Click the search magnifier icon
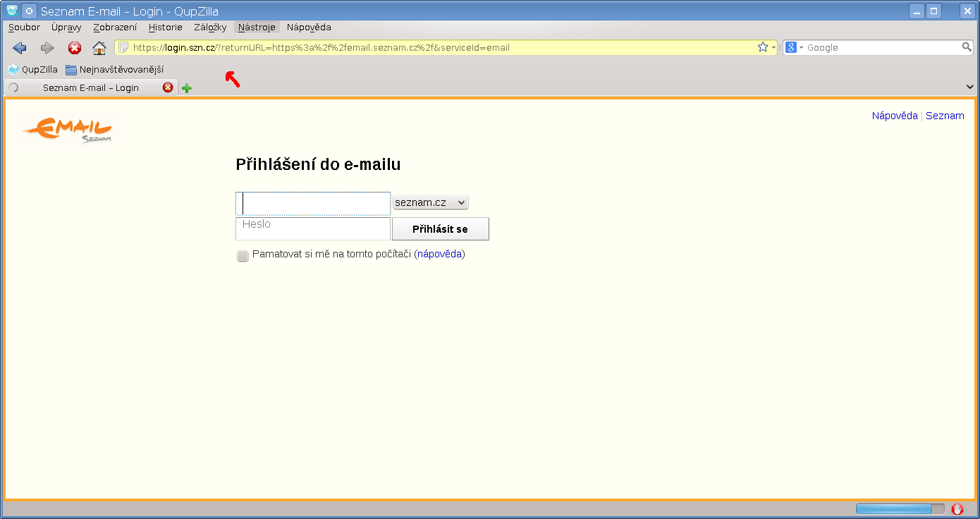This screenshot has width=980, height=519. 967,47
